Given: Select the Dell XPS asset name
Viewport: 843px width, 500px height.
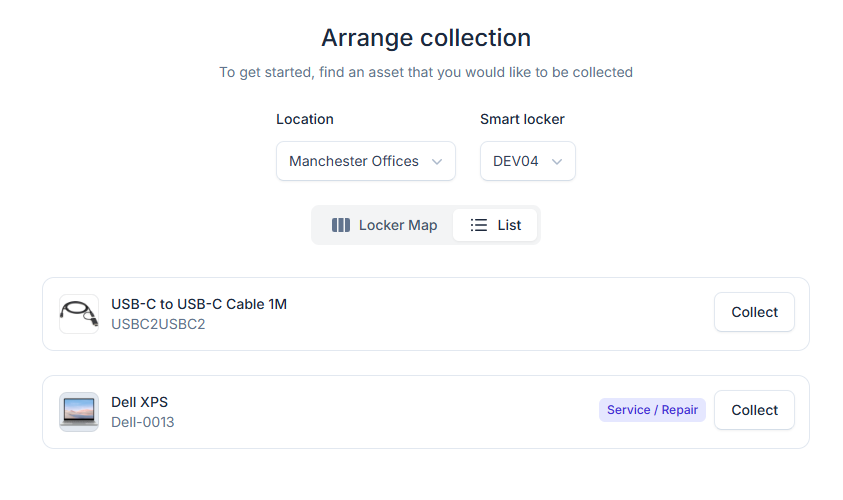Looking at the screenshot, I should [x=140, y=402].
